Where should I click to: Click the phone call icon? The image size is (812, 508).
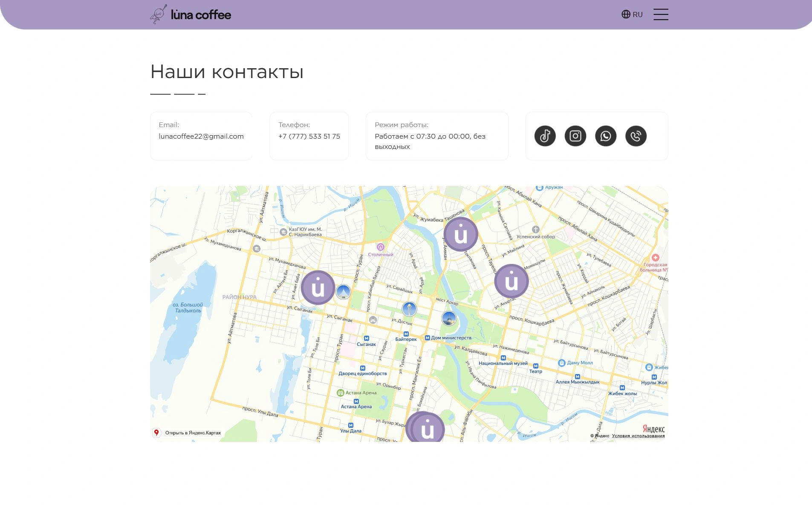[x=636, y=136]
